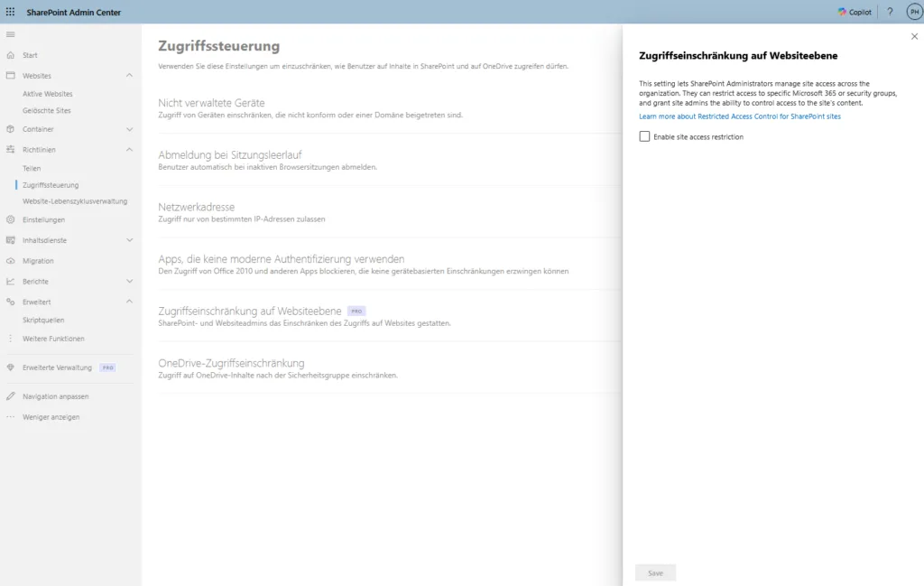
Task: Click the Start home icon
Action: [x=11, y=55]
